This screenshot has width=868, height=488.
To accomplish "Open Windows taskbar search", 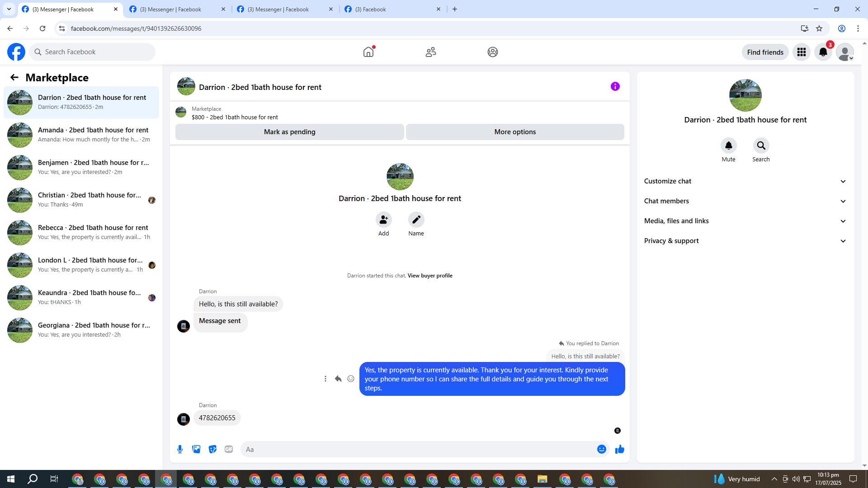I will 33,479.
